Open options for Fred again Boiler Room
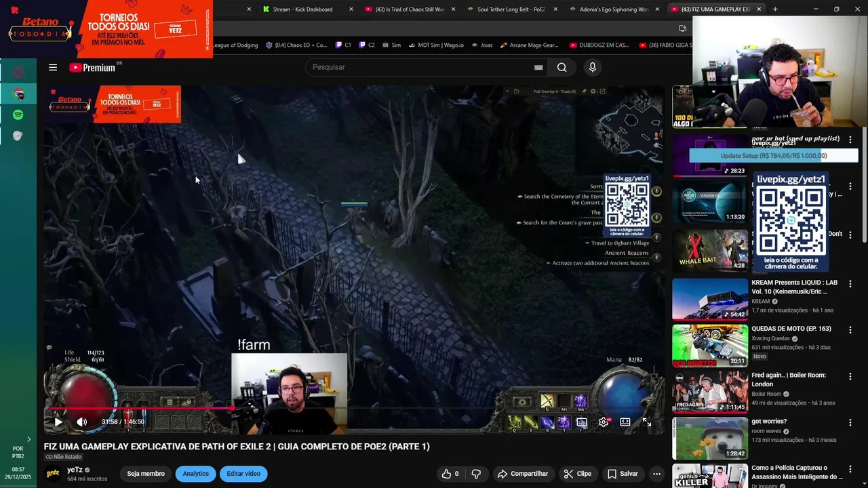 pyautogui.click(x=850, y=376)
